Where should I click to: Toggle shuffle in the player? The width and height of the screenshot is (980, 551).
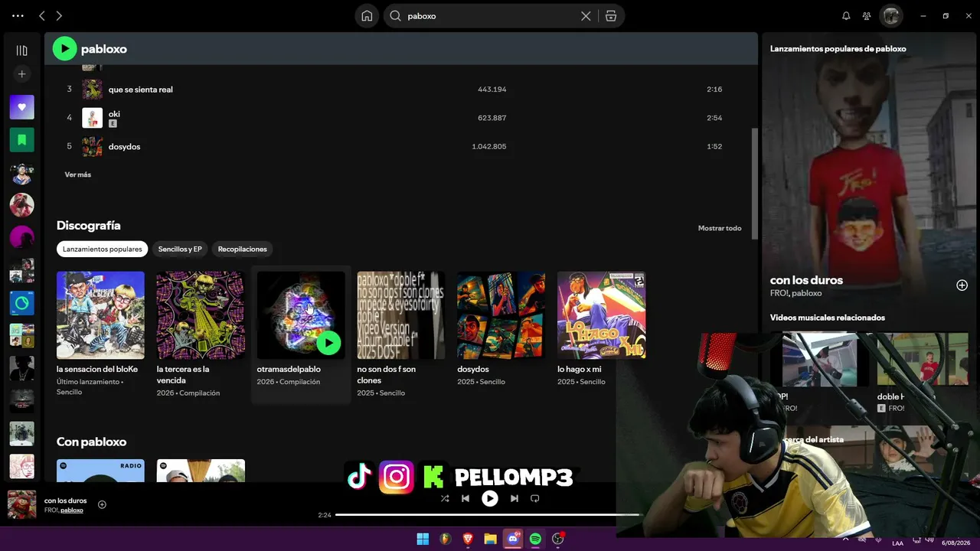pos(445,498)
